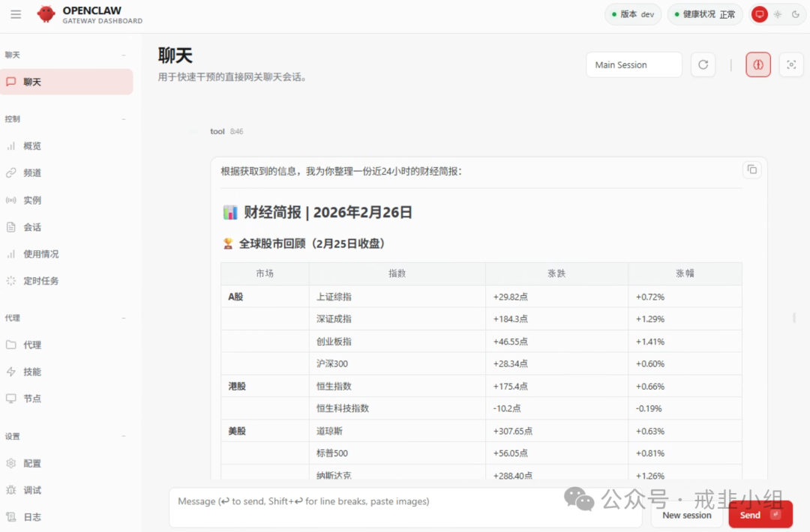Click the hamburger menu icon
Image resolution: width=810 pixels, height=532 pixels.
16,14
